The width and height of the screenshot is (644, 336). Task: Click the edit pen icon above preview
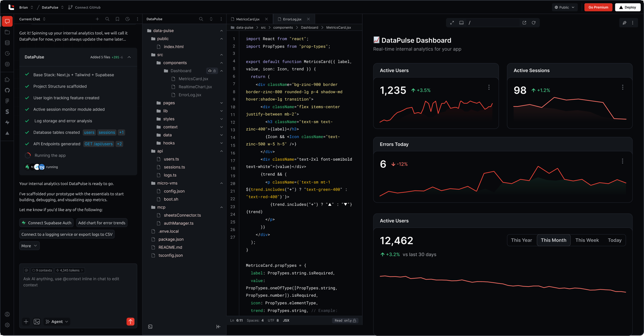coord(624,23)
